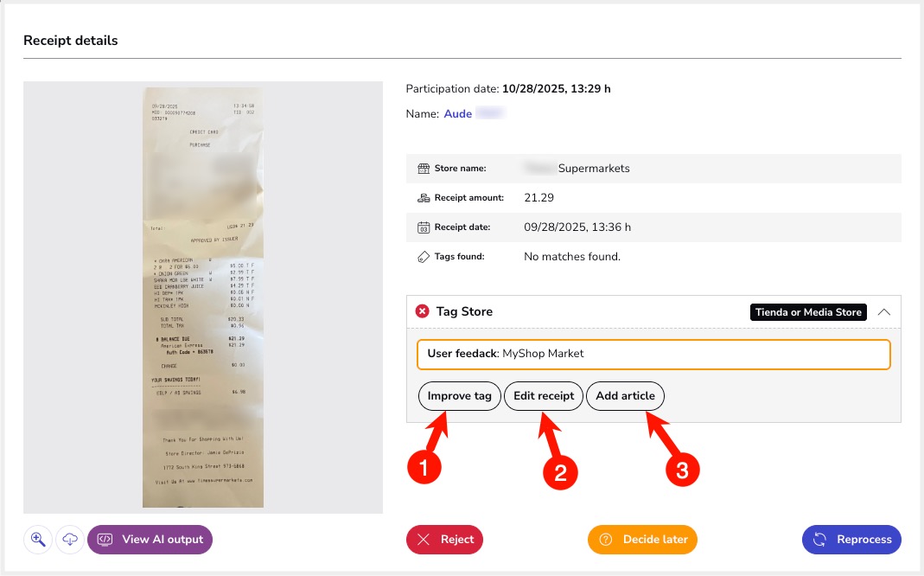Collapse the Tag Store section chevron
924x576 pixels.
click(x=883, y=312)
